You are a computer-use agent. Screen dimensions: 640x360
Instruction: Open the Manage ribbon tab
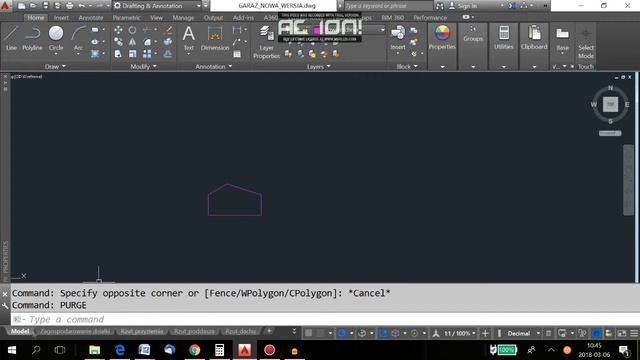tap(183, 18)
